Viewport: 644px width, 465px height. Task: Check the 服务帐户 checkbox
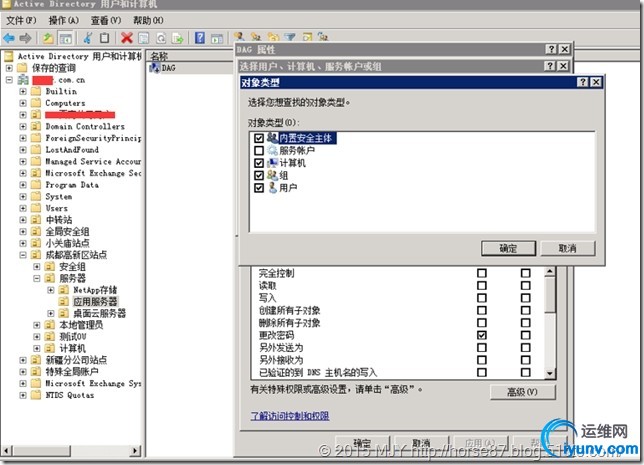pyautogui.click(x=259, y=150)
